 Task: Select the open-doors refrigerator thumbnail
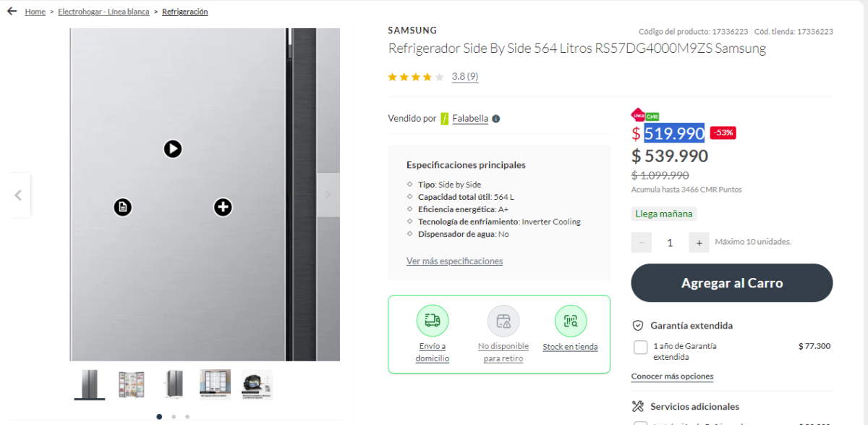[131, 384]
